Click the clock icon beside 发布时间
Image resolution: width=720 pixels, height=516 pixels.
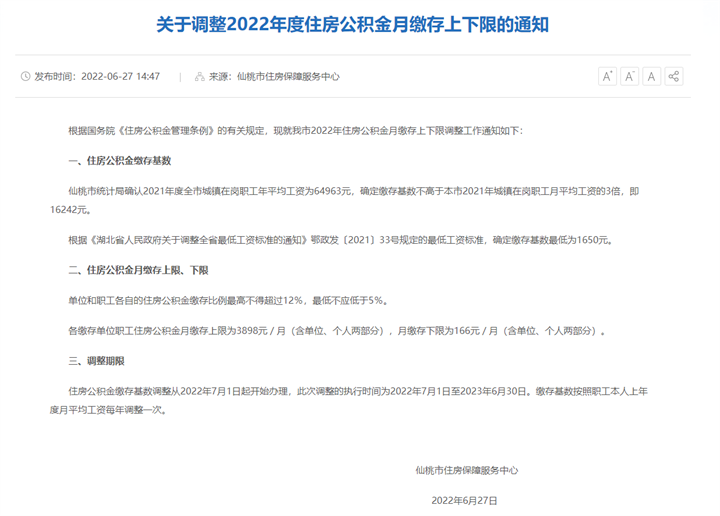[25, 76]
